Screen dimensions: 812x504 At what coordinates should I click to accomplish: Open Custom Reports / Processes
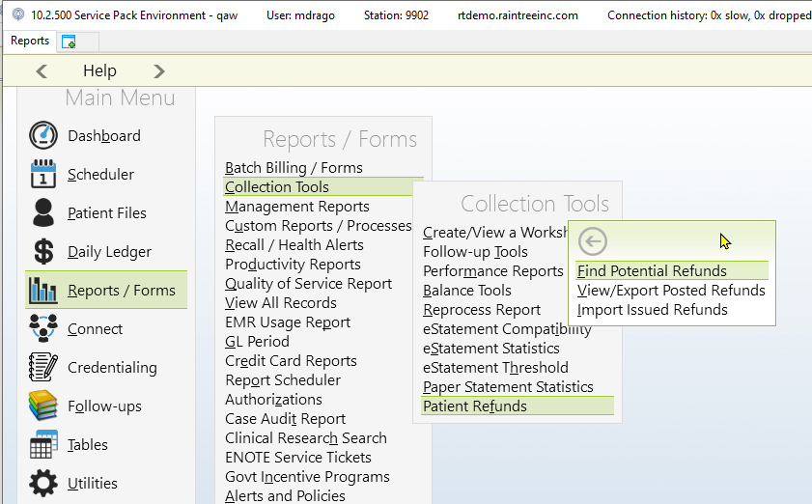318,226
